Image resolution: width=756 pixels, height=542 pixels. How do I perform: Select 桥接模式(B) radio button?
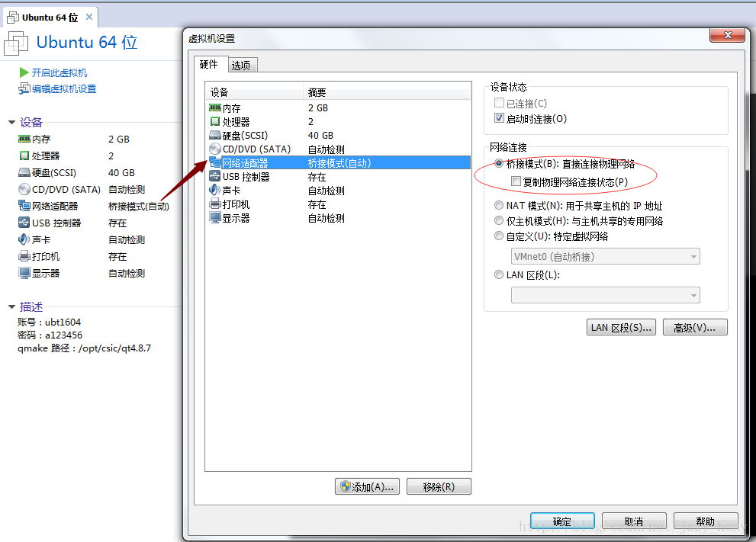click(499, 164)
